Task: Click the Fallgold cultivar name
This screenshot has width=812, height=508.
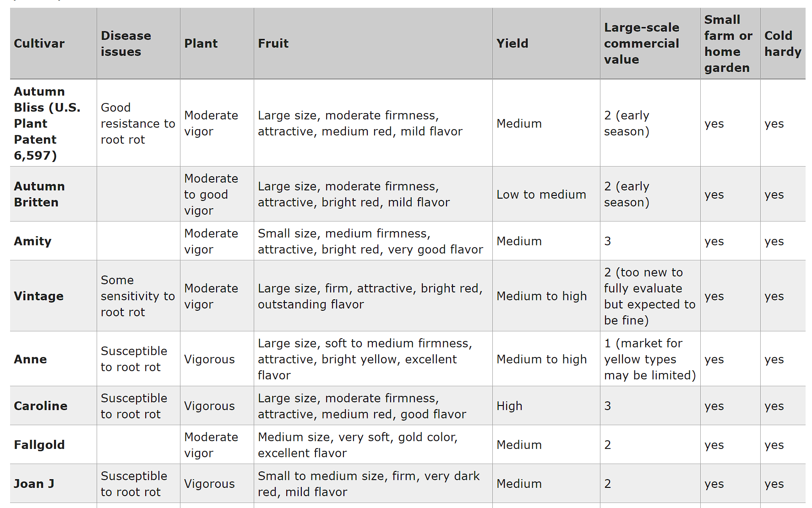Action: click(39, 445)
